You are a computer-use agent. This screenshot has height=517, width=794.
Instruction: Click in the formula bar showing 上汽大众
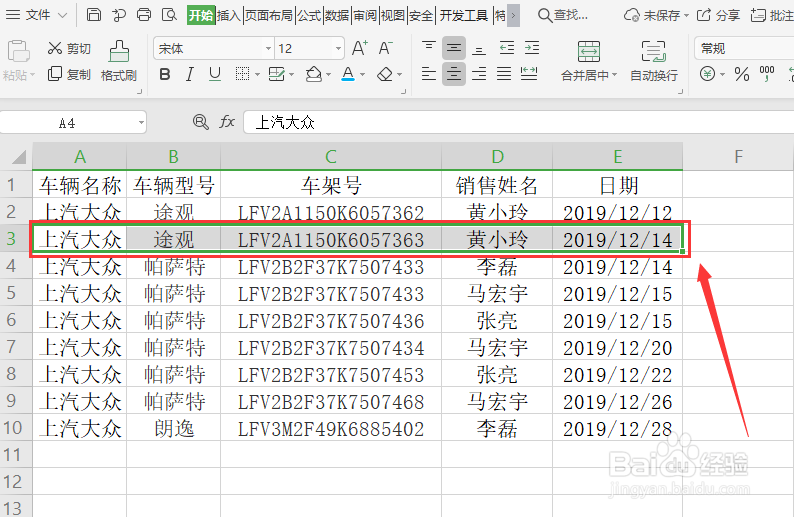[519, 122]
